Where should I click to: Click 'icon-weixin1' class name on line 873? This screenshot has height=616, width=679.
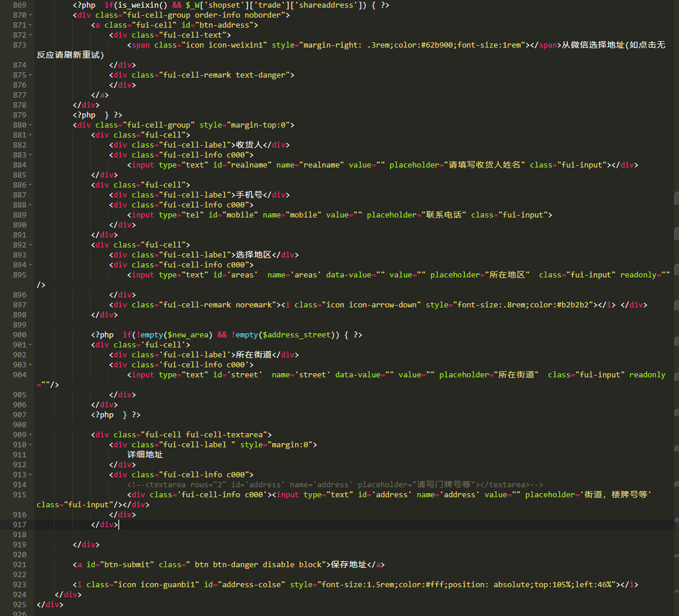236,45
